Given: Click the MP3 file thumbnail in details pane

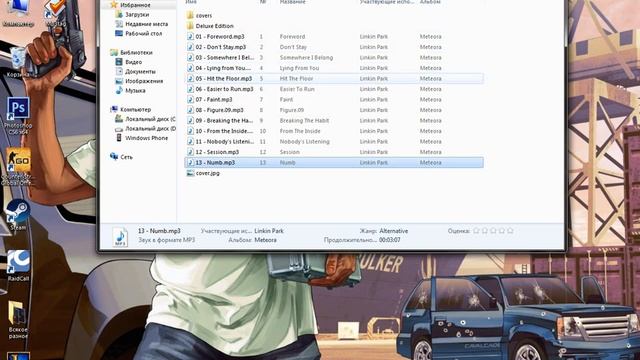Looking at the screenshot, I should tap(120, 236).
